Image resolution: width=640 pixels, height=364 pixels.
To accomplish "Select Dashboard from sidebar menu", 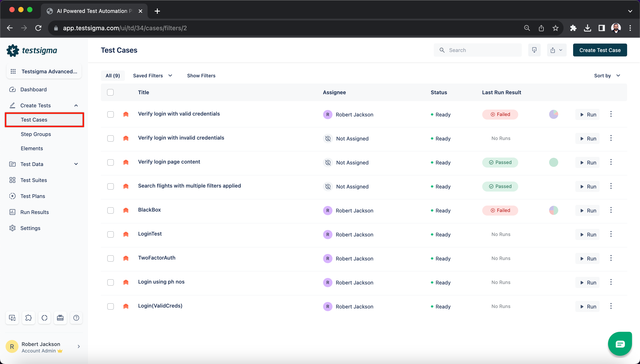I will tap(33, 89).
